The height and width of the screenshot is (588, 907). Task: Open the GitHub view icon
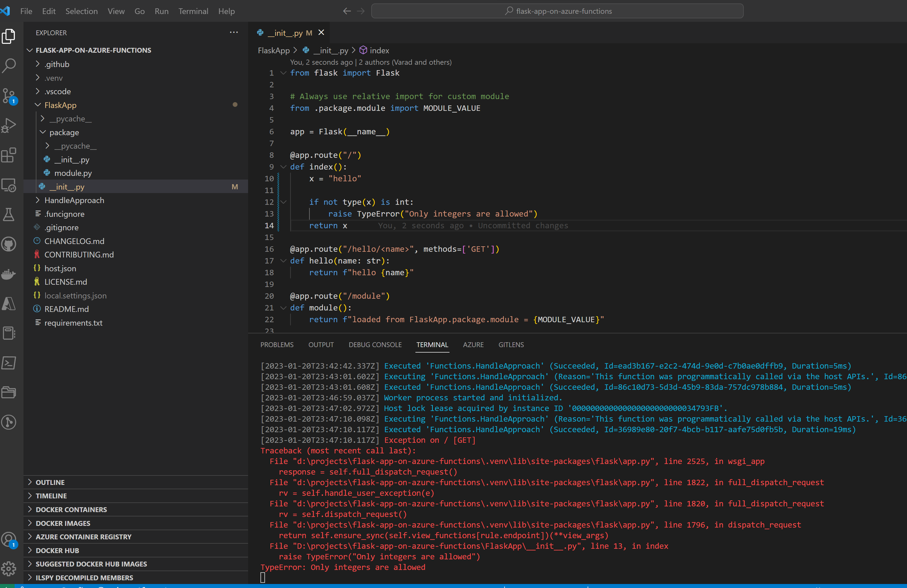pyautogui.click(x=9, y=244)
